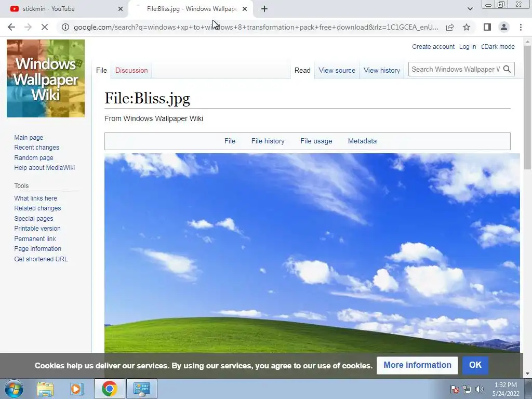Screen dimensions: 532x399
Task: Jump to the File usage section
Action: (x=316, y=141)
